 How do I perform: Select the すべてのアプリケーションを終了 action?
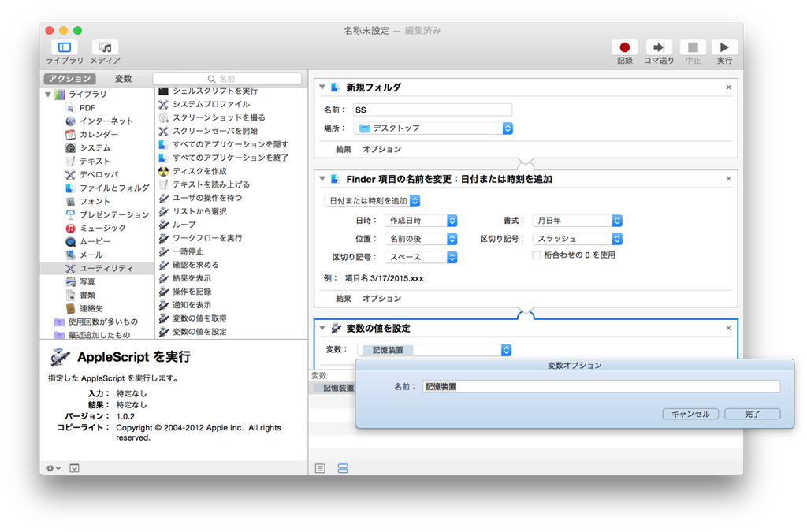(x=230, y=158)
